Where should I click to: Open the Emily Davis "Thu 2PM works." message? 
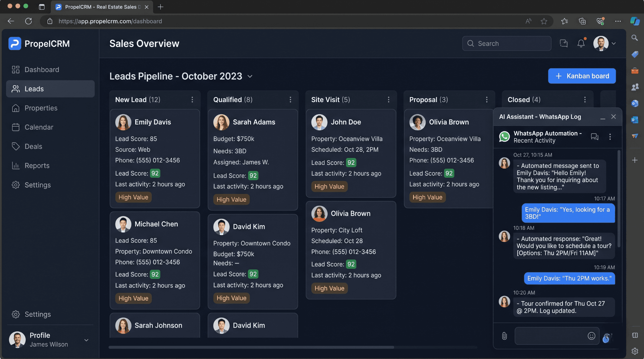click(569, 278)
